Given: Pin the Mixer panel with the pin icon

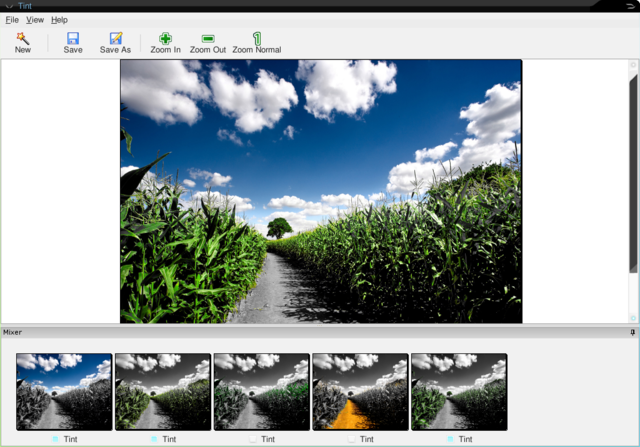Looking at the screenshot, I should pyautogui.click(x=633, y=332).
